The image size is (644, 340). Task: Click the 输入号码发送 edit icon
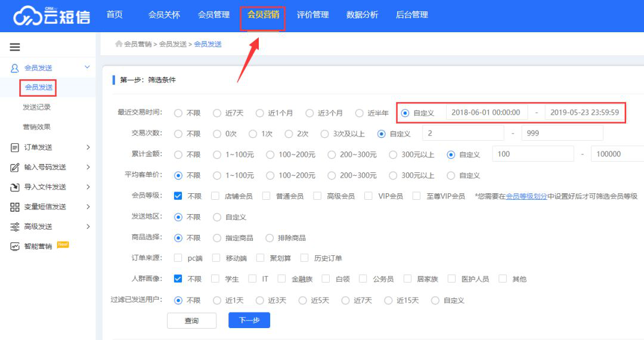pyautogui.click(x=15, y=167)
